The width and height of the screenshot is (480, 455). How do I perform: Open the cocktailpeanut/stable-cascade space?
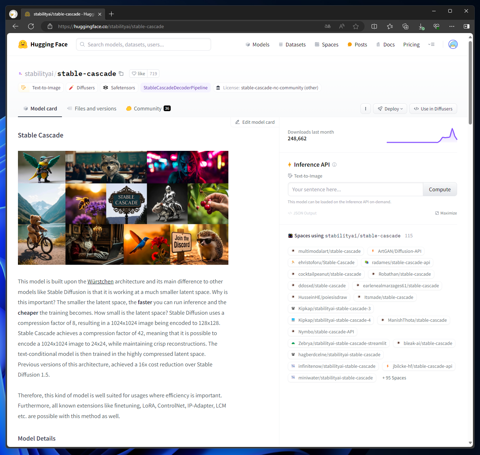coord(326,274)
